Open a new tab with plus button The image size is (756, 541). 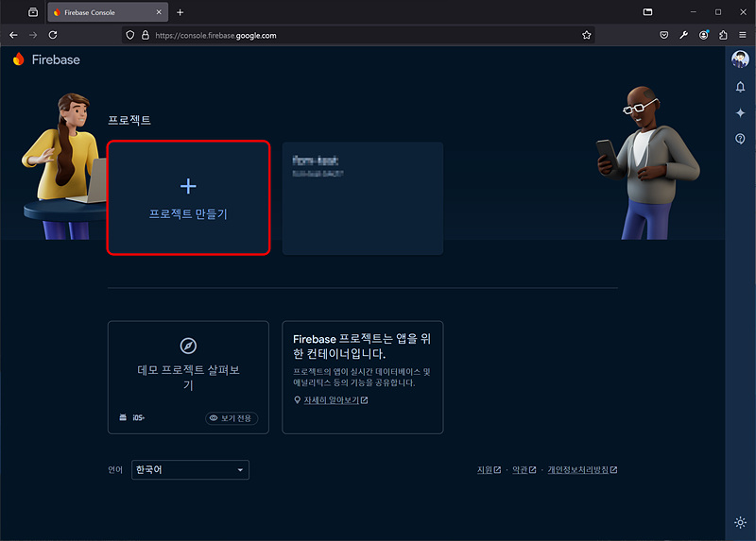pyautogui.click(x=180, y=12)
